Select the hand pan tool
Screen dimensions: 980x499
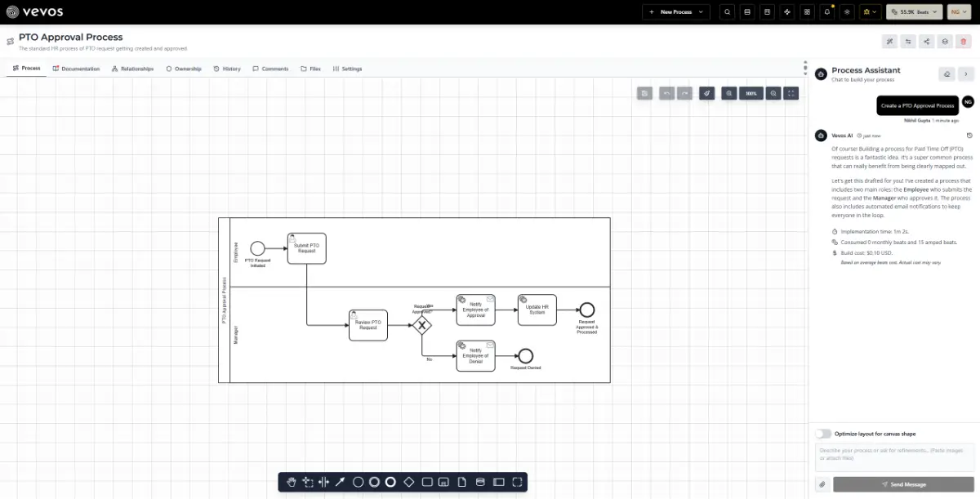pos(292,483)
